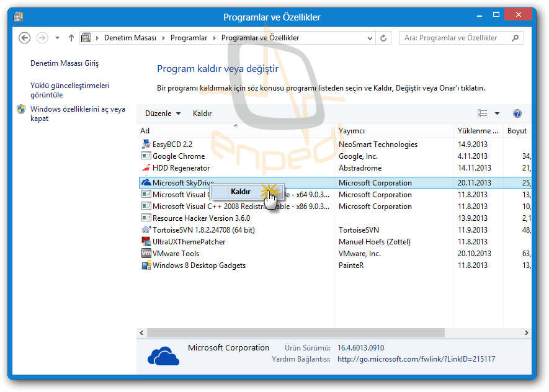Click Kaldır in the toolbar
Image resolution: width=549 pixels, height=392 pixels.
(202, 114)
